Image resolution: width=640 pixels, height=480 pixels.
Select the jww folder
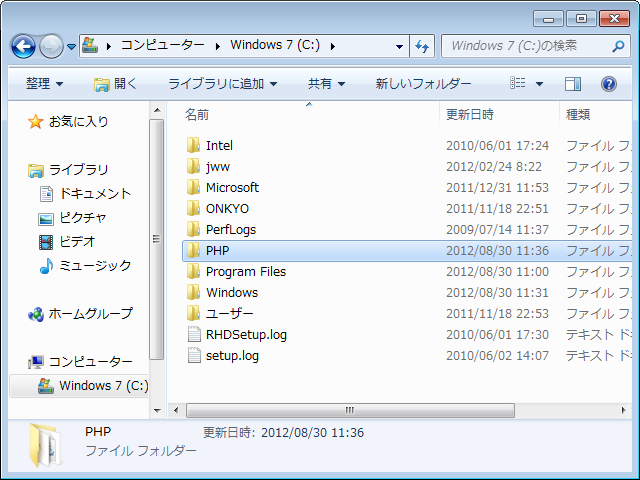click(218, 167)
